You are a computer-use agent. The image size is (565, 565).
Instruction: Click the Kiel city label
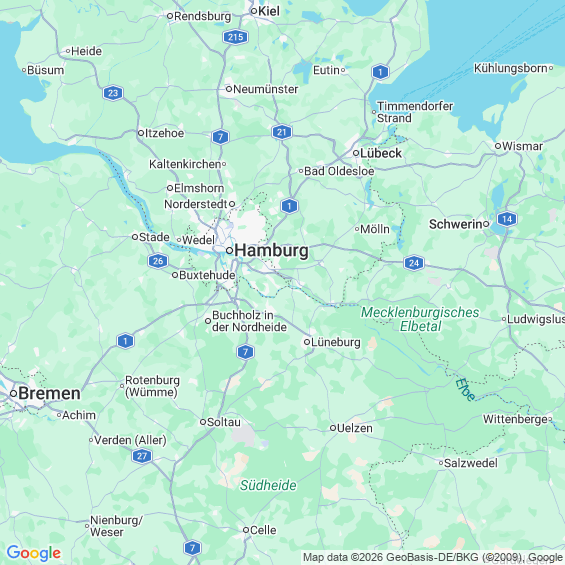pyautogui.click(x=269, y=11)
